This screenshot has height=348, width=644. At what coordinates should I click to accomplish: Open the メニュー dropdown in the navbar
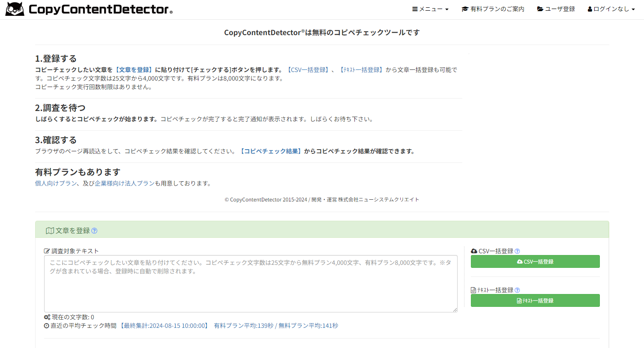tap(430, 8)
